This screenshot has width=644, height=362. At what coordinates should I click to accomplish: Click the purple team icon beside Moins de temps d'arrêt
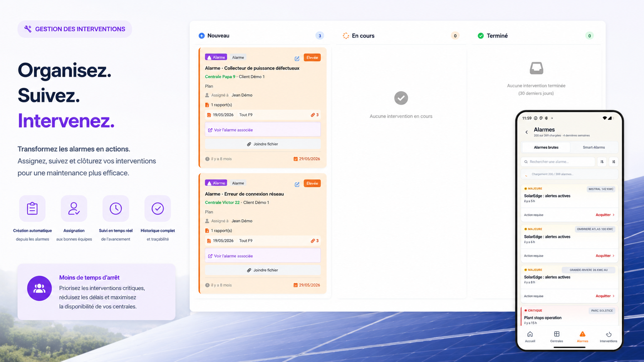coord(39,288)
